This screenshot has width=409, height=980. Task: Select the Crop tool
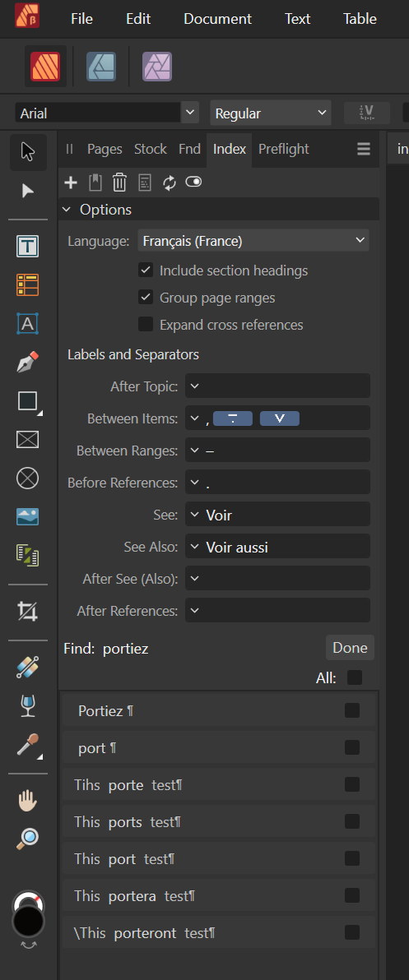click(27, 611)
